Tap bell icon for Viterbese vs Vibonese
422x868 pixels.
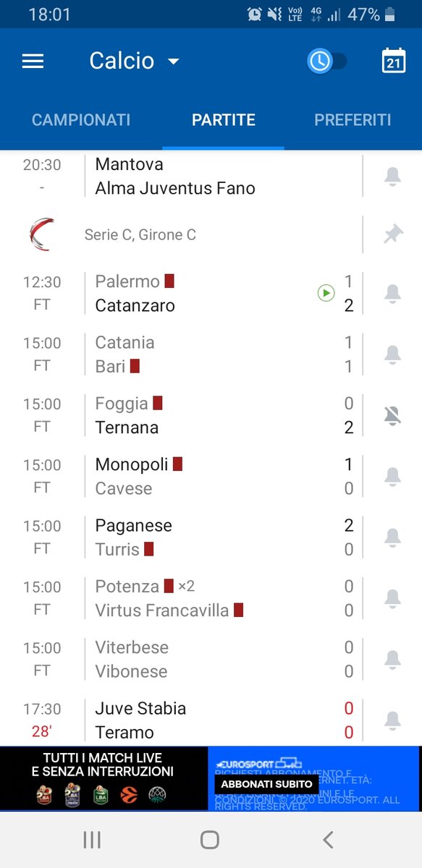tap(392, 659)
